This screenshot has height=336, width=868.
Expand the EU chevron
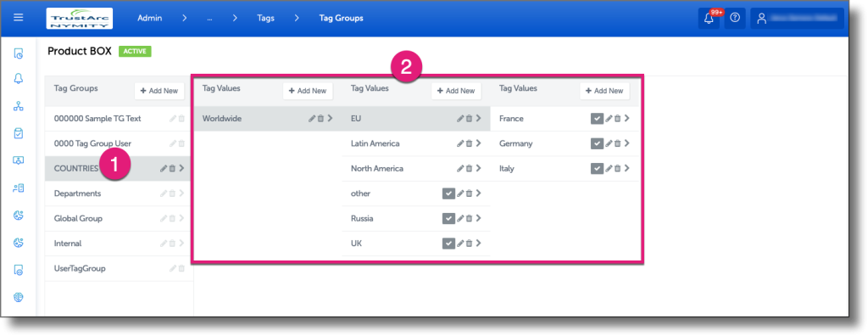(x=478, y=118)
